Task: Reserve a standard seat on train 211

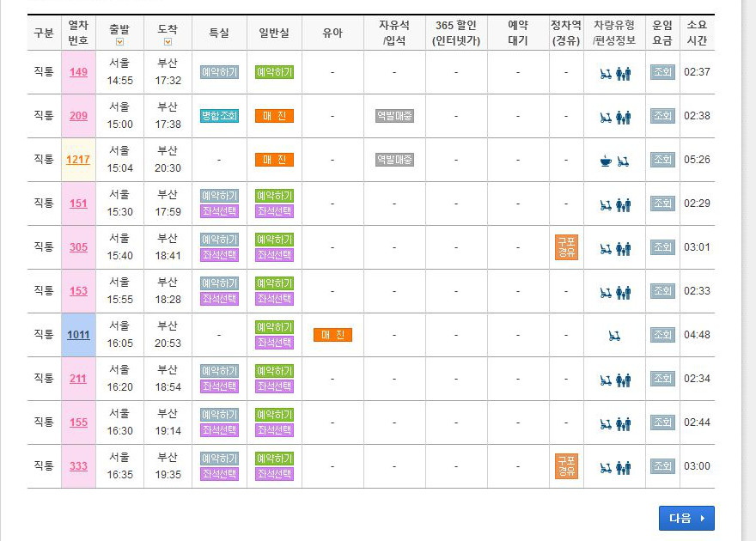Action: [274, 371]
